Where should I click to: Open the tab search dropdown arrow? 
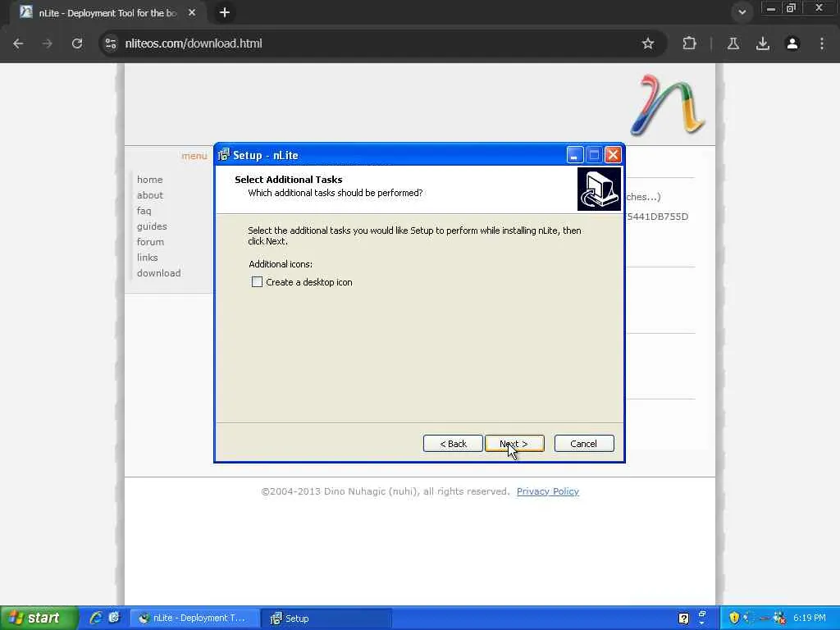pos(742,11)
